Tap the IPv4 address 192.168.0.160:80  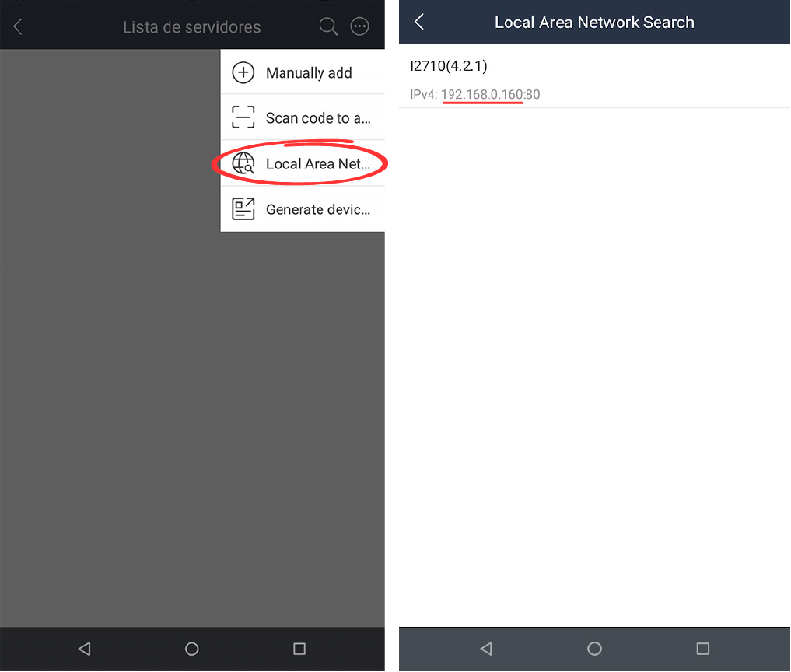(x=490, y=94)
